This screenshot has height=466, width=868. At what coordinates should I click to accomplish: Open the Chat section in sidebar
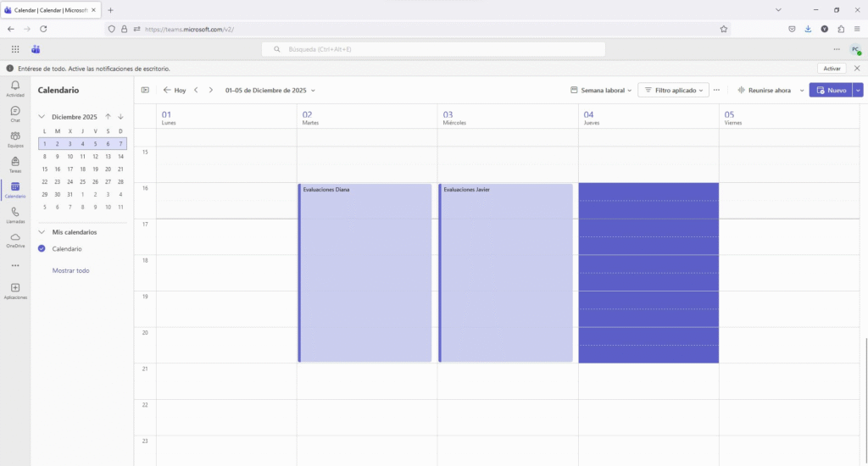point(15,114)
